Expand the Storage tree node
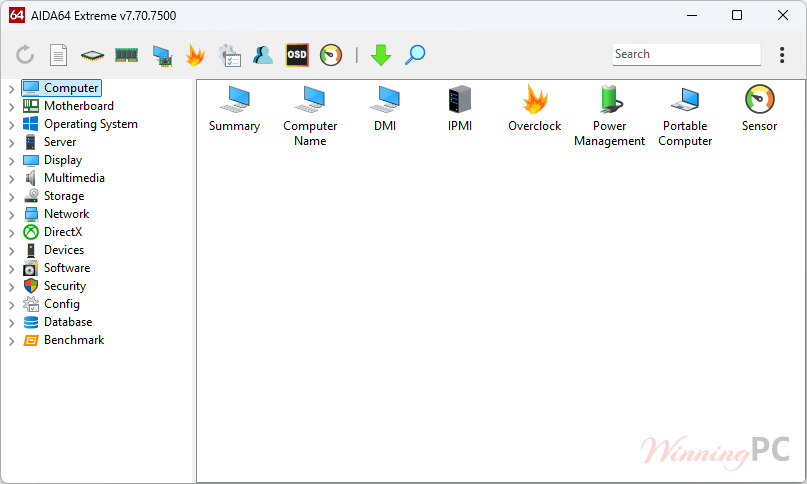 point(11,197)
